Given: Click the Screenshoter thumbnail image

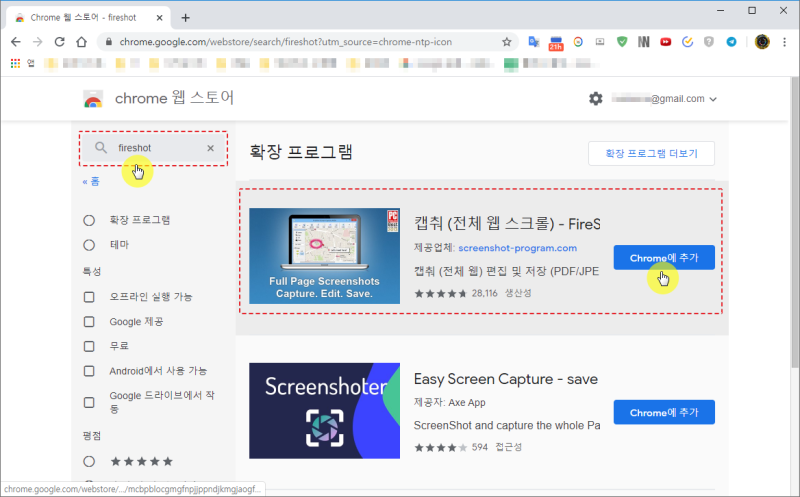Looking at the screenshot, I should tap(324, 411).
